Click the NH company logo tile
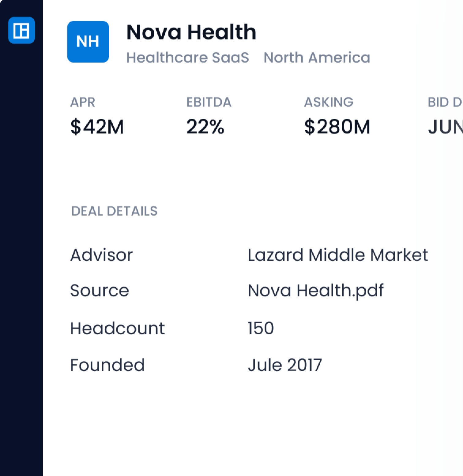This screenshot has width=463, height=476. 88,42
